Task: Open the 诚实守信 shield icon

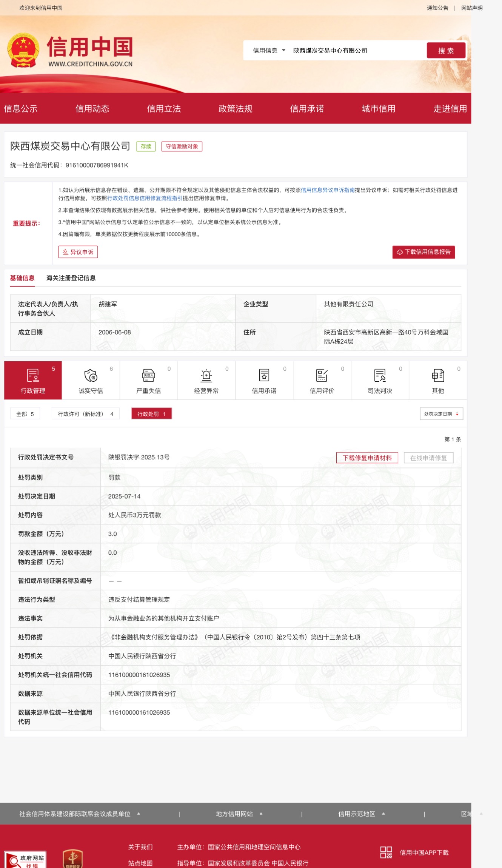Action: click(x=91, y=376)
